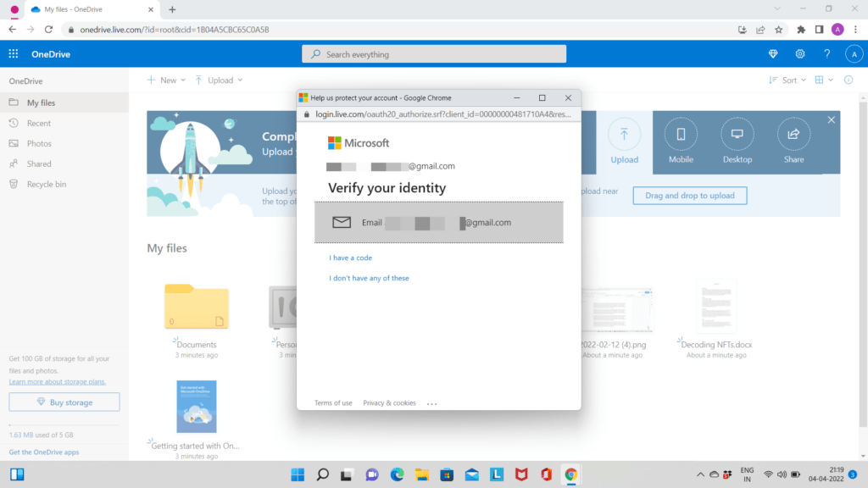
Task: Open OneDrive settings with the gear icon
Action: point(799,53)
